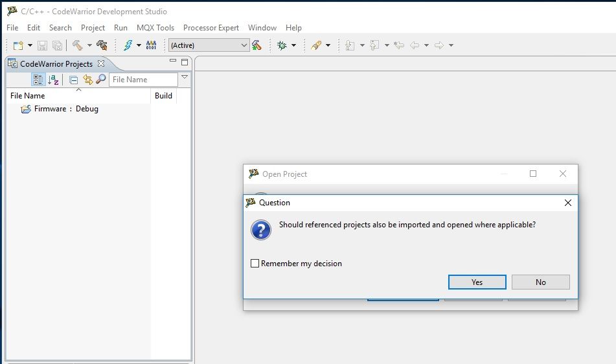
Task: Maximize the CodeWarrior Projects panel
Action: [185, 62]
